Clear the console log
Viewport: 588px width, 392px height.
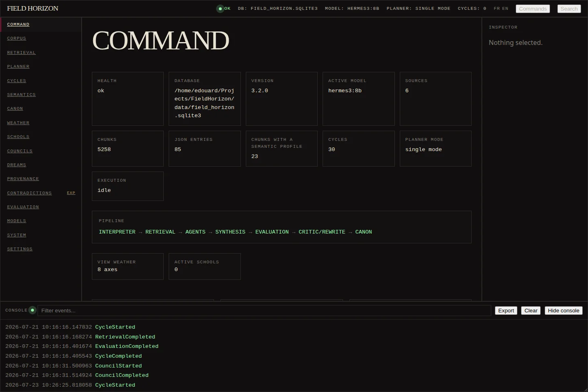[531, 310]
